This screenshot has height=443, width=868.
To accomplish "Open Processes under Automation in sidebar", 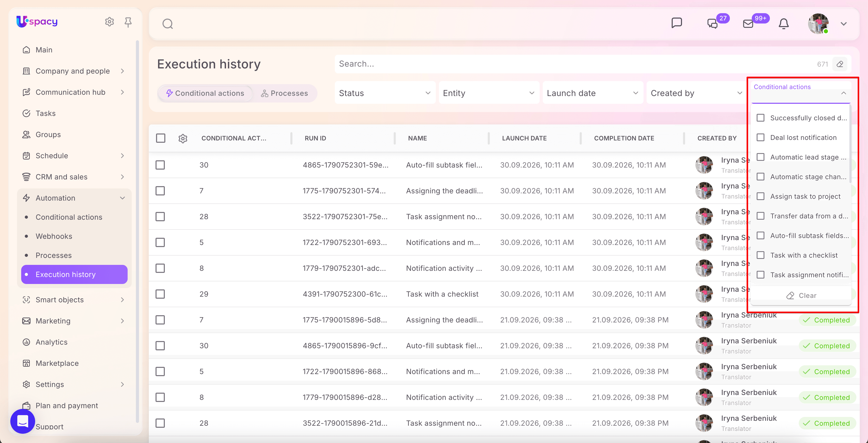I will 53,255.
